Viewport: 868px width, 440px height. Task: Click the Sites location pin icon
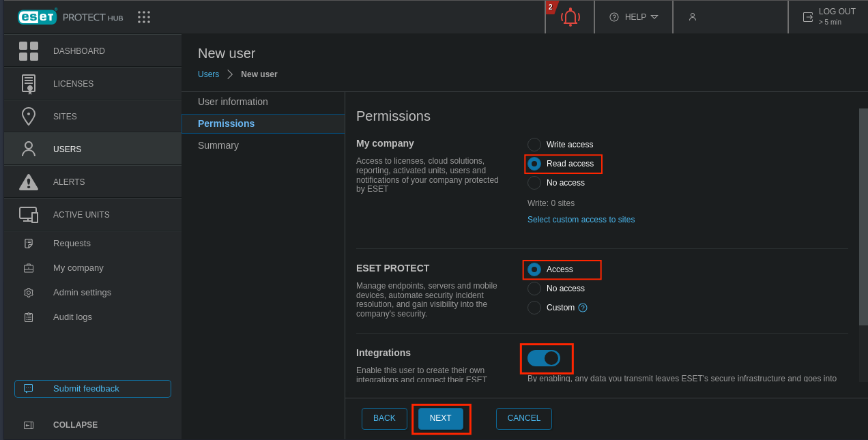point(29,117)
